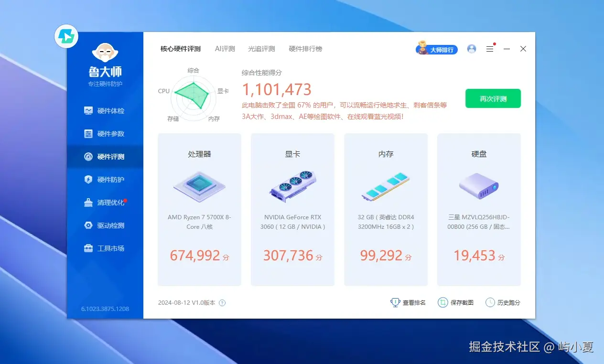Image resolution: width=604 pixels, height=364 pixels.
Task: Click the NVIDIA GeForce RTX 3060 text
Action: 292,222
